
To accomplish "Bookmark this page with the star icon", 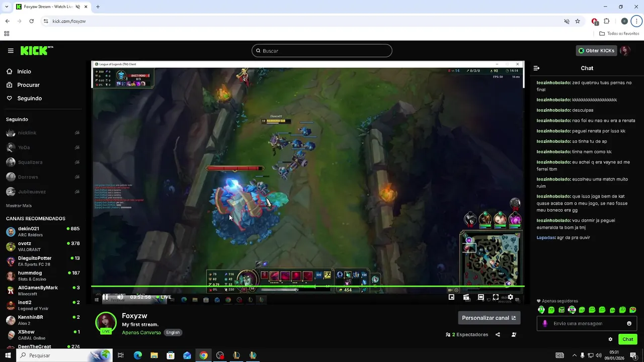I will coord(578,21).
